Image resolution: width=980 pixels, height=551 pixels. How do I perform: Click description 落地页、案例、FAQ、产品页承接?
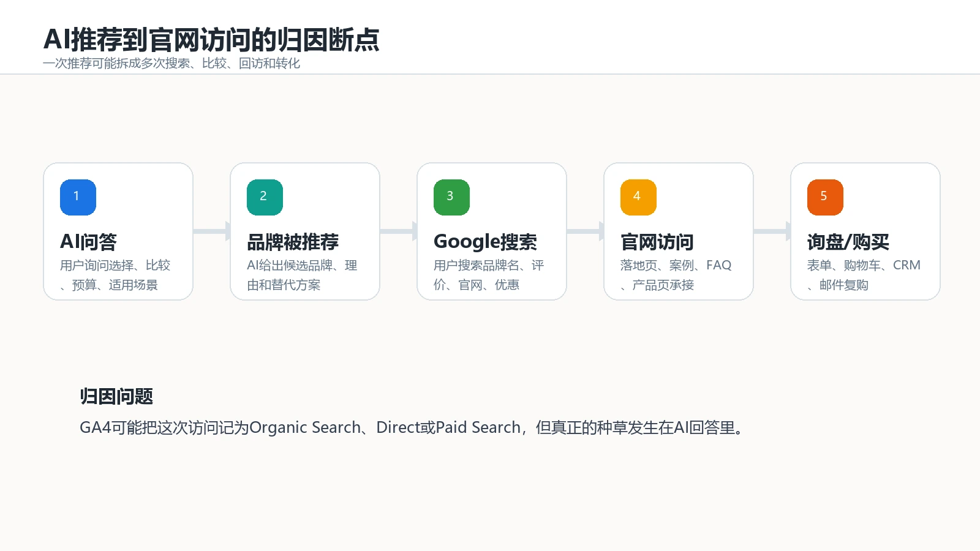coord(676,275)
